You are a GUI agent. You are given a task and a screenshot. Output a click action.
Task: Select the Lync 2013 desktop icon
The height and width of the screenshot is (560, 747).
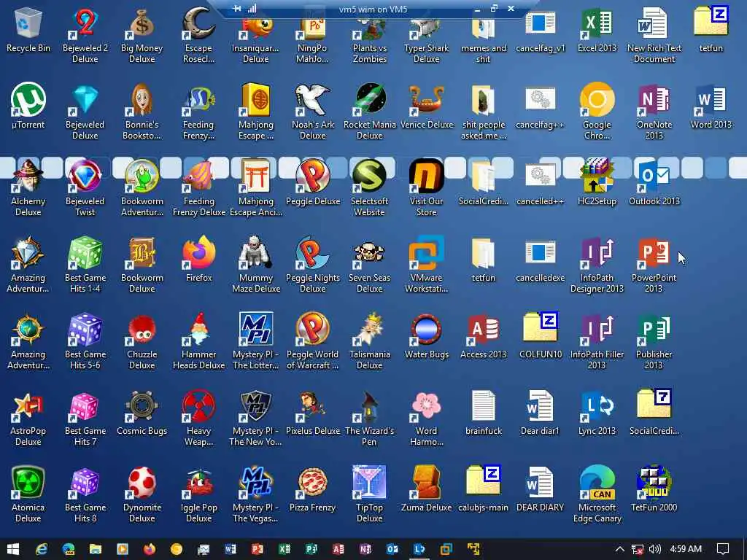(597, 413)
